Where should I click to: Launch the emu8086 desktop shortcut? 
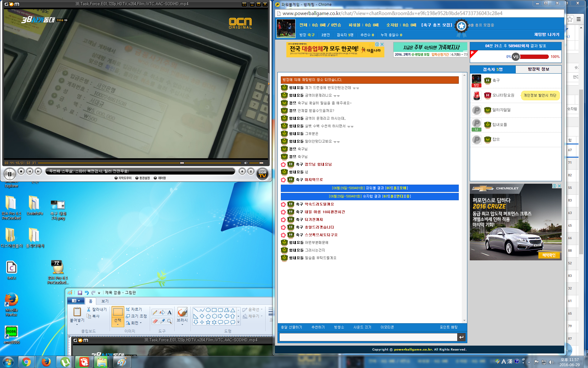pyautogui.click(x=11, y=335)
